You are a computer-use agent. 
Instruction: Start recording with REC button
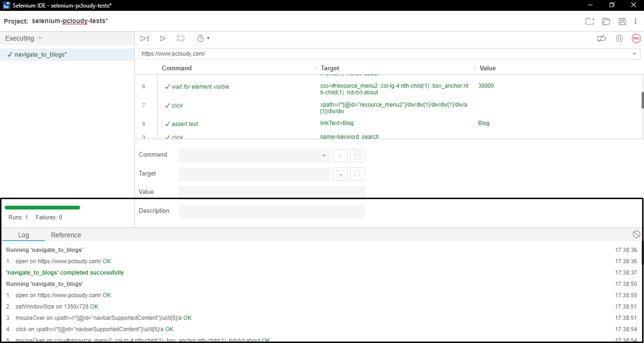click(x=636, y=38)
